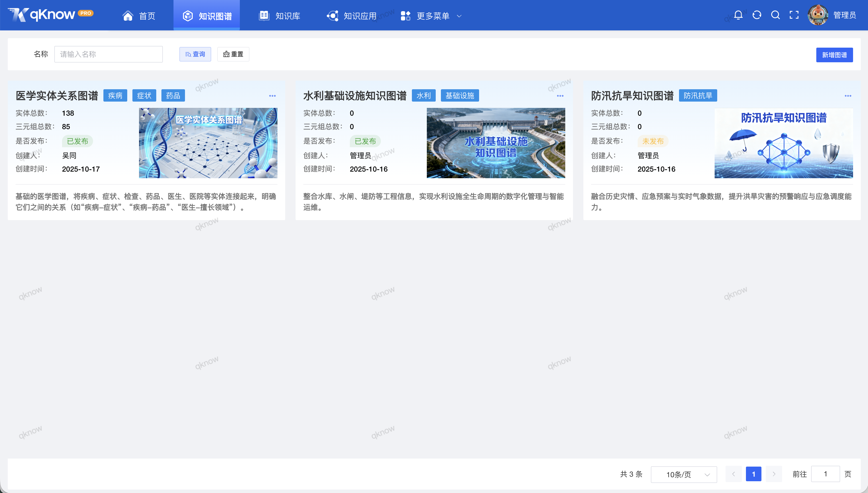Screen dimensions: 868x493
Task: Click the name search input field
Action: [x=108, y=54]
